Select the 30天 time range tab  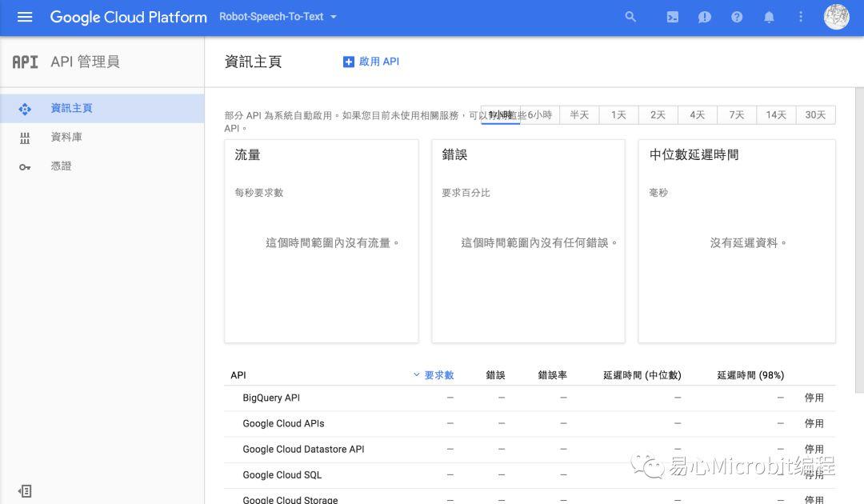815,114
